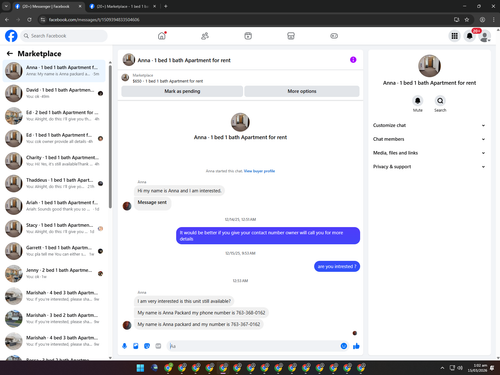This screenshot has width=500, height=375.
Task: Open the taskbar clock and date
Action: (x=477, y=368)
